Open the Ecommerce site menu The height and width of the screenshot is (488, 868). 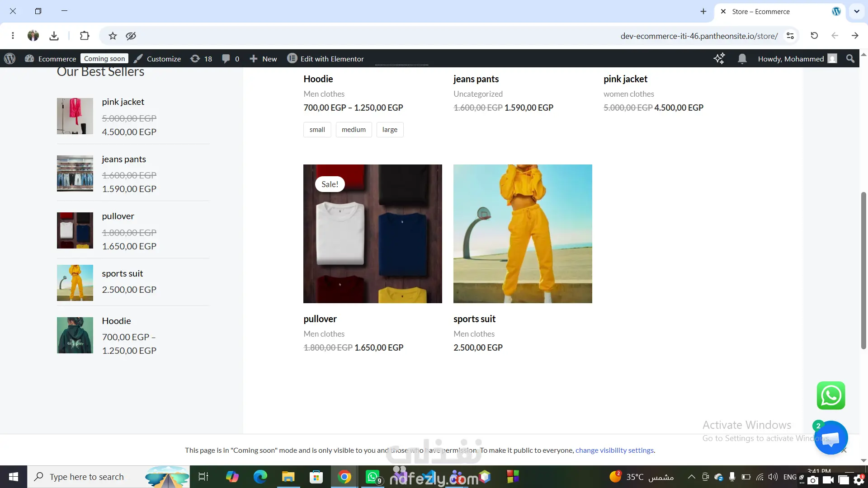(x=51, y=59)
